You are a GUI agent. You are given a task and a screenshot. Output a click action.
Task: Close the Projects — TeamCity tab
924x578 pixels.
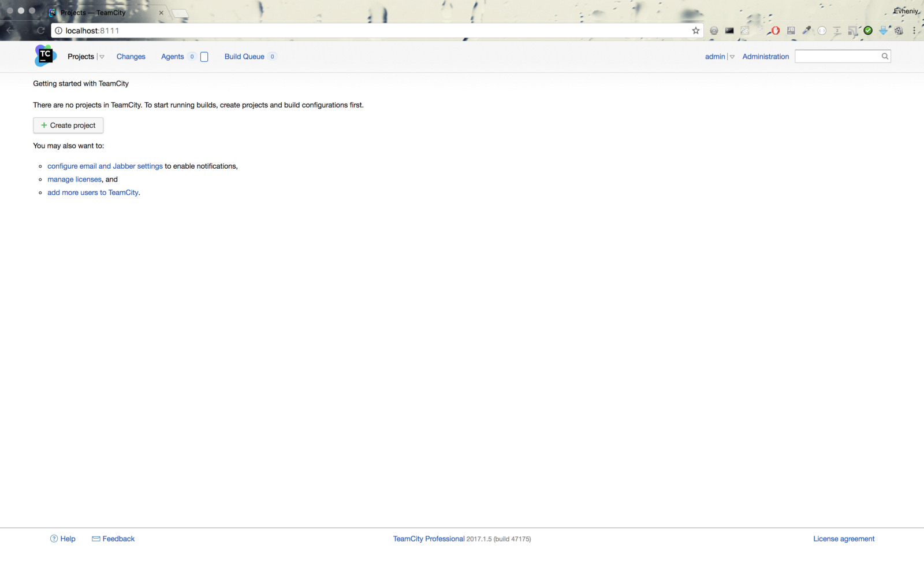(161, 13)
